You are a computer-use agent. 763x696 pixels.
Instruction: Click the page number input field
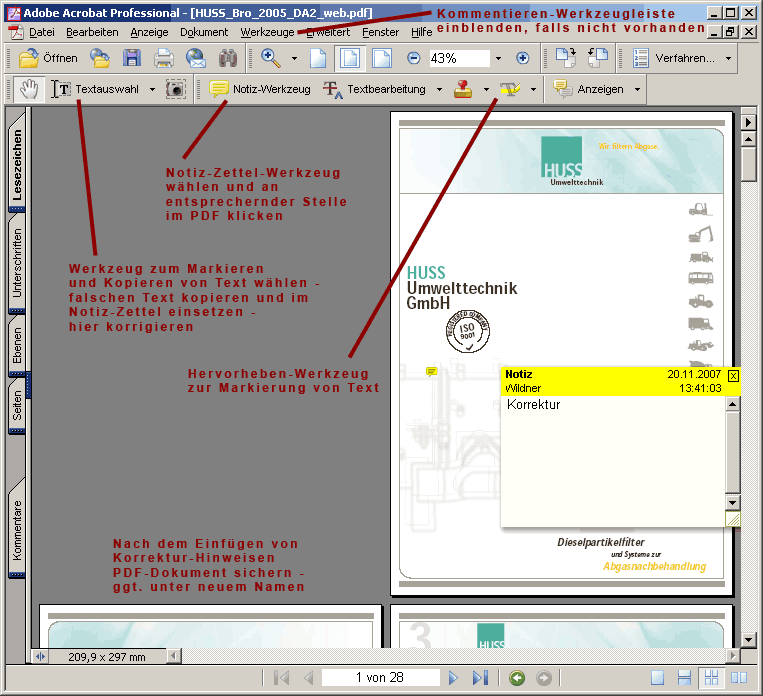pos(379,678)
